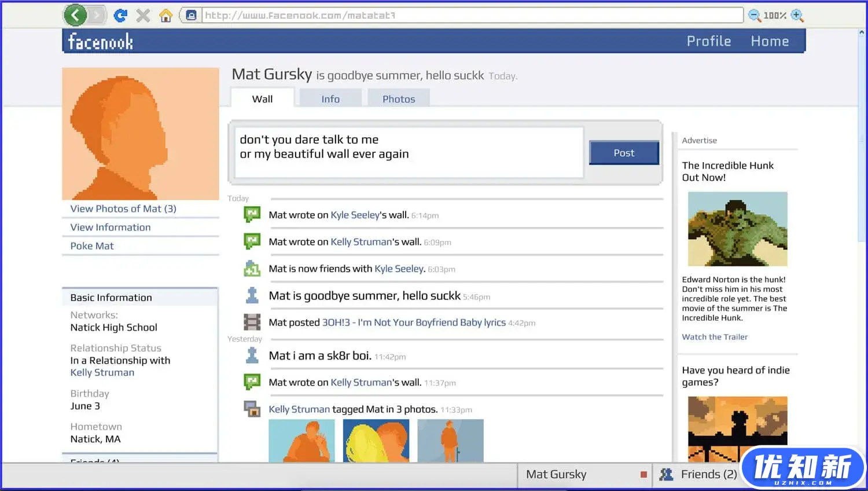This screenshot has width=868, height=491.
Task: Click the browser home icon
Action: (x=165, y=16)
